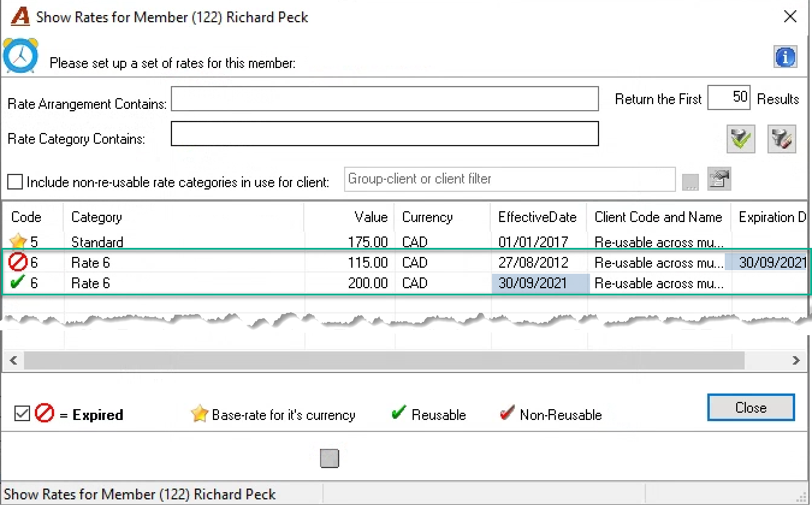Click the Return the First results box
Image resolution: width=812 pixels, height=506 pixels.
[x=729, y=97]
